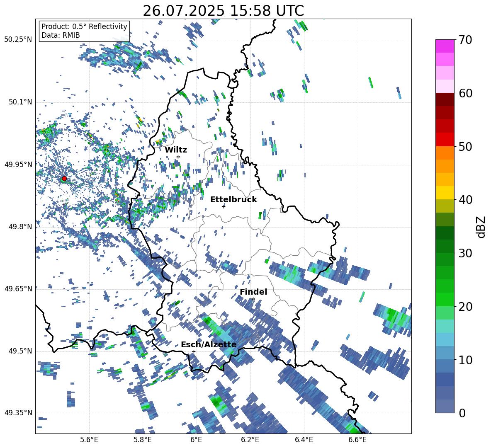The width and height of the screenshot is (491, 448).
Task: Pick the olive swatch just below 40 dBZ
Action: pyautogui.click(x=445, y=206)
